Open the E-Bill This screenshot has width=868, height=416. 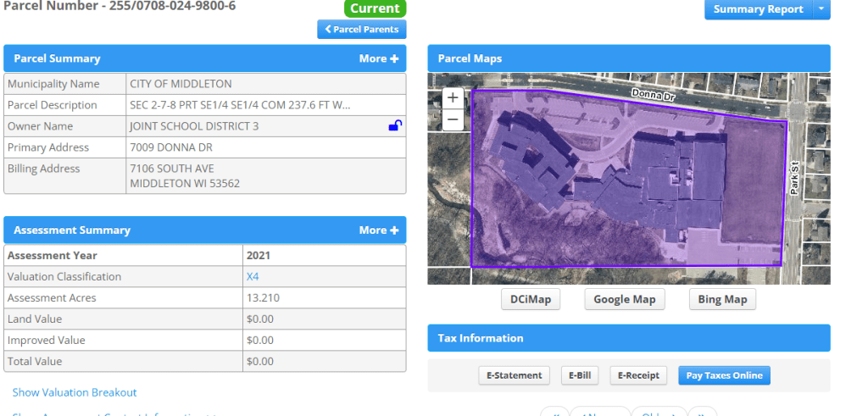coord(580,375)
